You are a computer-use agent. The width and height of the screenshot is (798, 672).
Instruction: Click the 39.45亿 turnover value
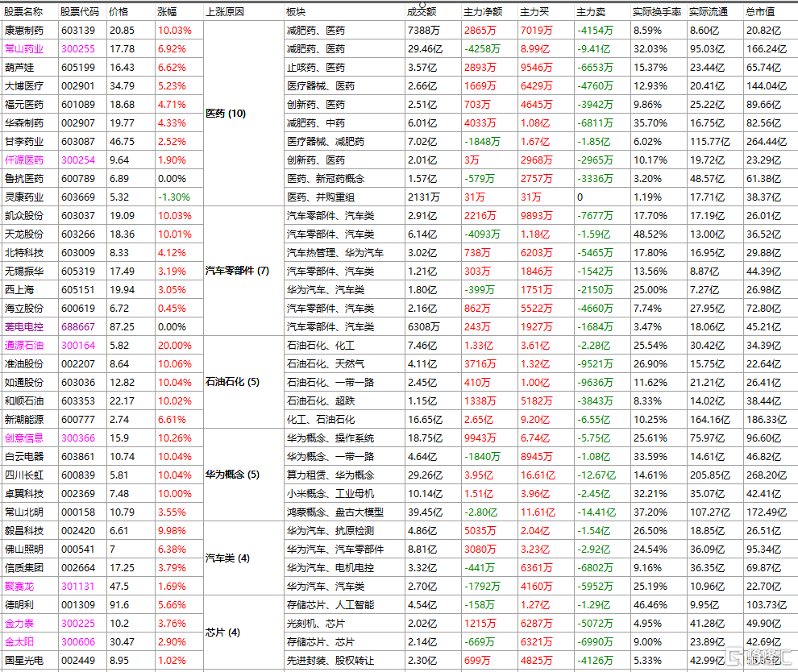425,512
